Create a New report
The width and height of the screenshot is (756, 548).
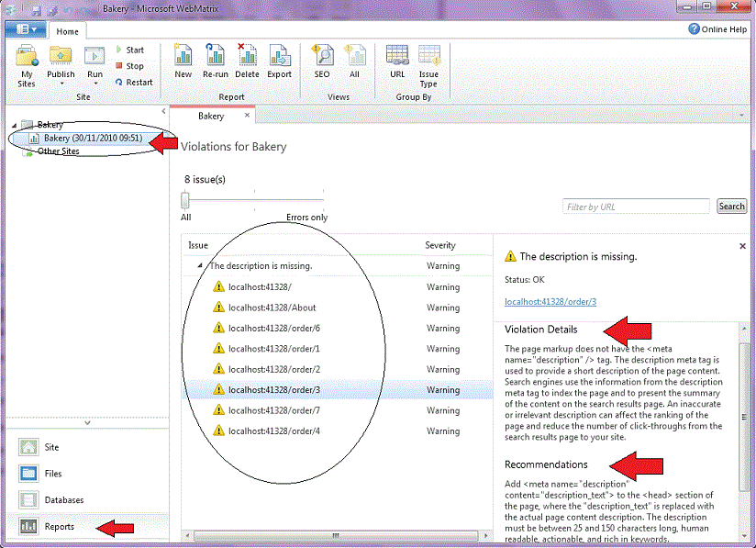point(183,61)
